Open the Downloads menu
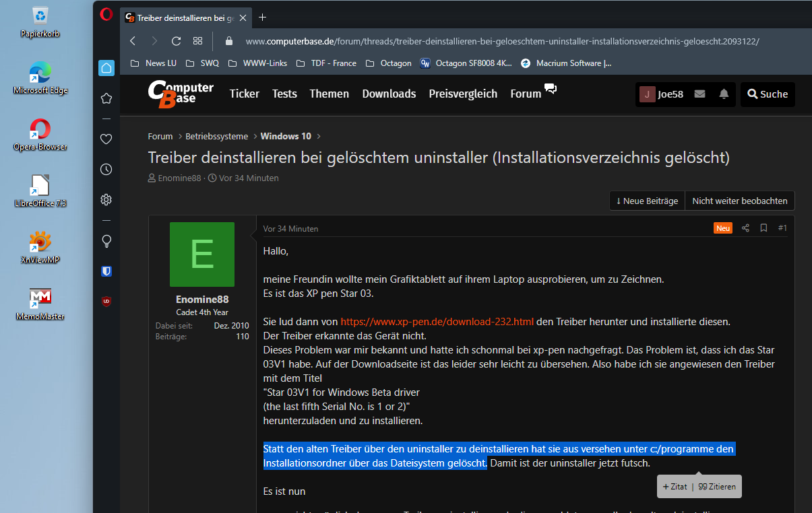This screenshot has height=513, width=812. [389, 94]
